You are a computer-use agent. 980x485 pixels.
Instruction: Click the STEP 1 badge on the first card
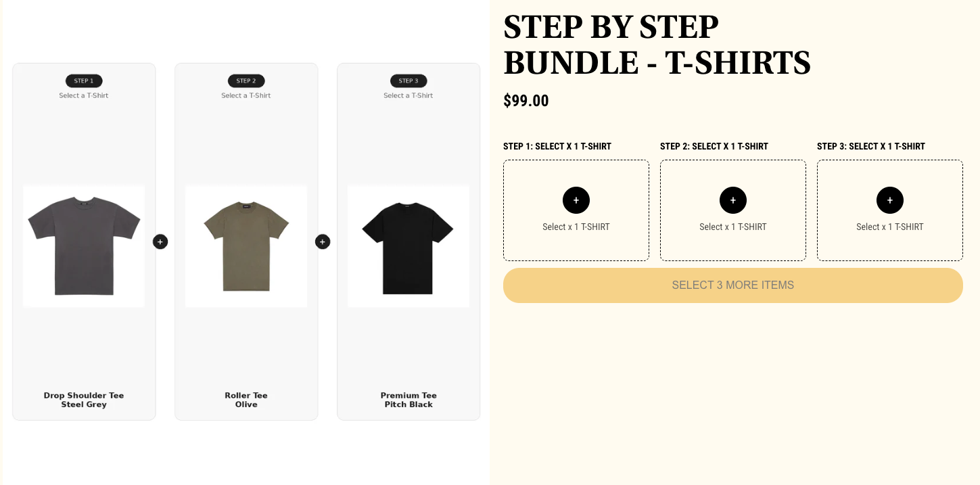[x=84, y=81]
